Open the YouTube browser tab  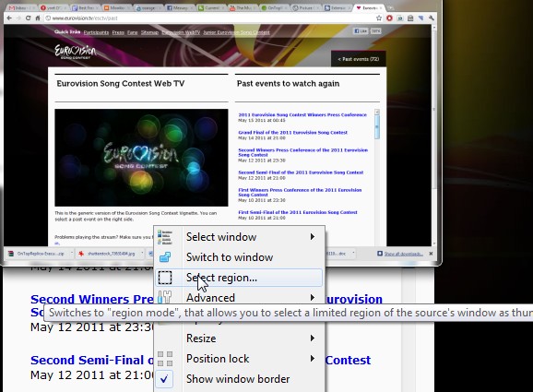(x=243, y=7)
